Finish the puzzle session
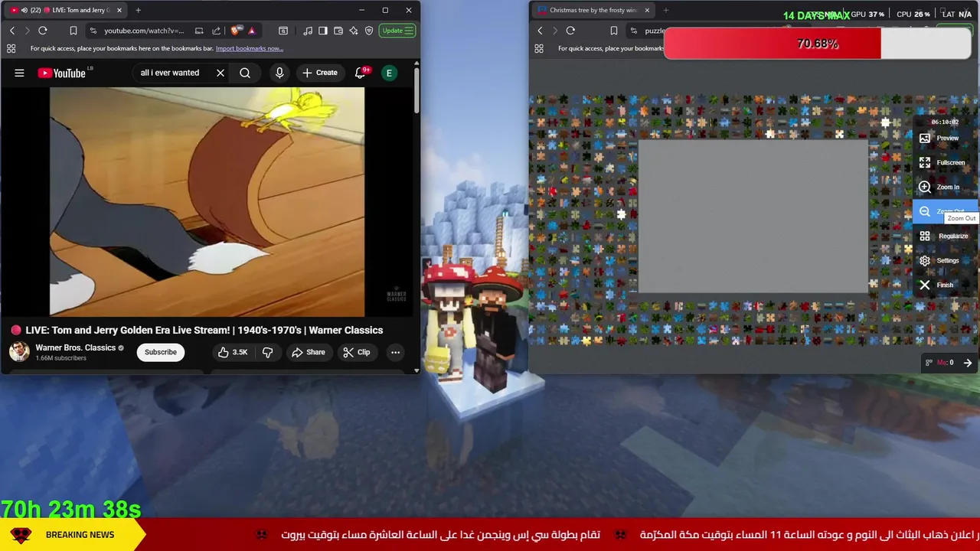 point(937,285)
